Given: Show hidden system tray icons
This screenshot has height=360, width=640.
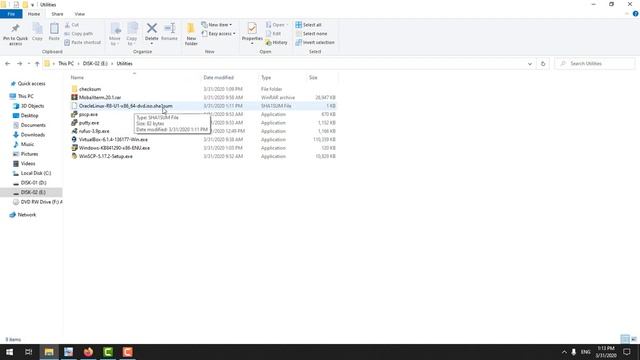Looking at the screenshot, I should pos(564,352).
